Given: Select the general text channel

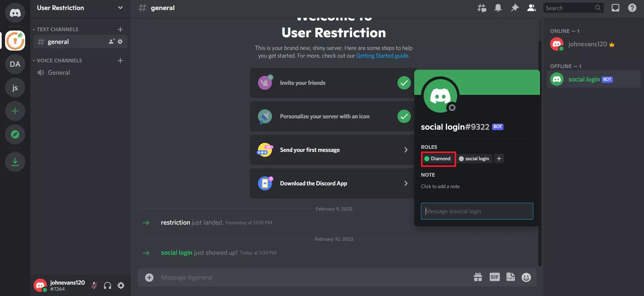Looking at the screenshot, I should [x=80, y=42].
